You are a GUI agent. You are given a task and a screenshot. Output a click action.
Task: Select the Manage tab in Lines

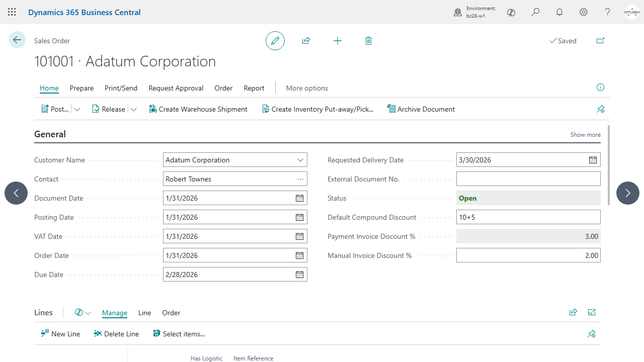pos(115,313)
